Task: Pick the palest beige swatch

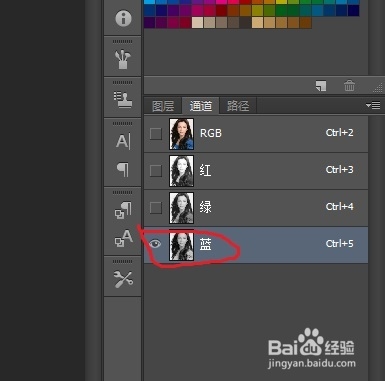Action: [x=198, y=23]
